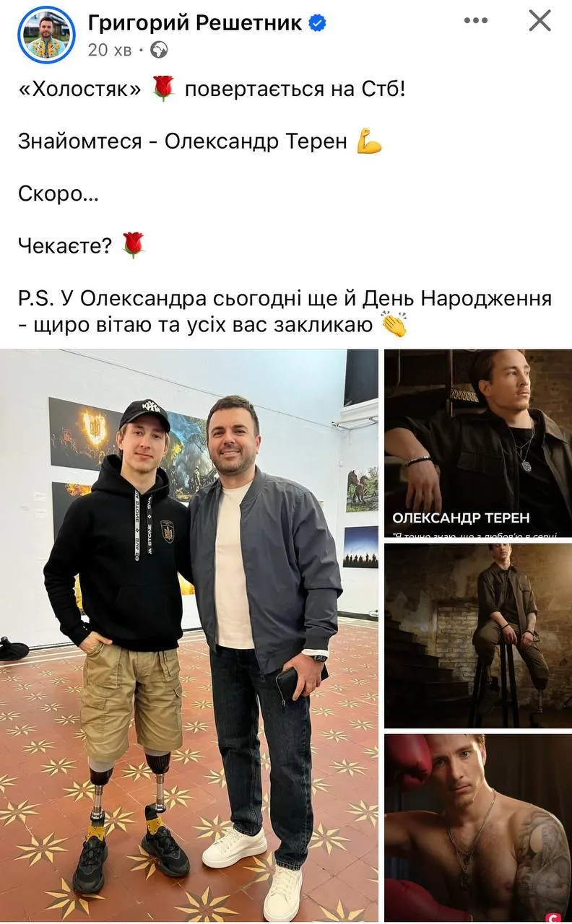The width and height of the screenshot is (572, 924).
Task: Click the word «Холостяк» in the post
Action: pyautogui.click(x=82, y=90)
